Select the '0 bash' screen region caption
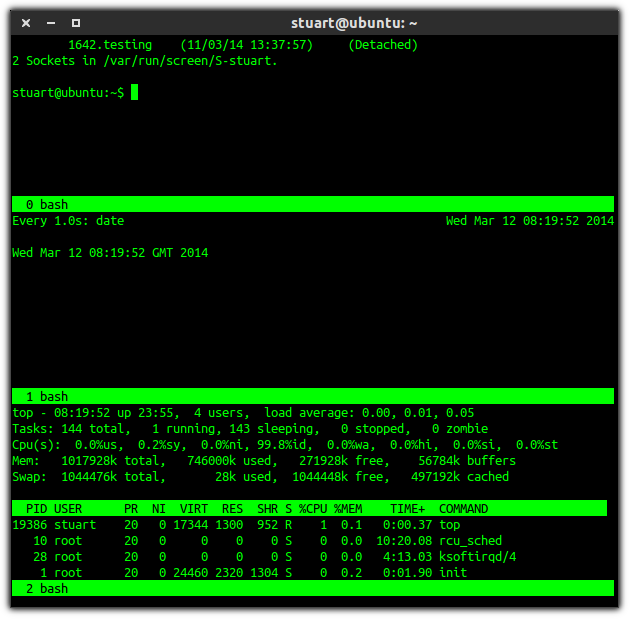The image size is (631, 620). (x=313, y=204)
